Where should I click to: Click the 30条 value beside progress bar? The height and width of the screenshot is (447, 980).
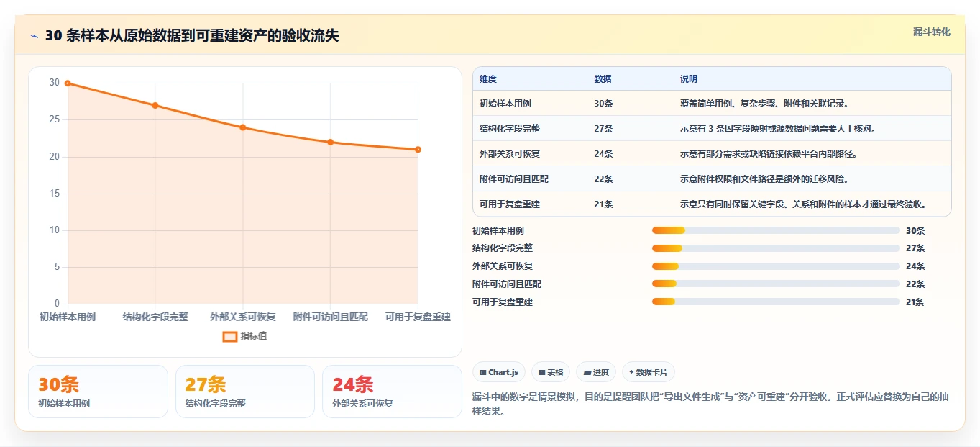915,231
